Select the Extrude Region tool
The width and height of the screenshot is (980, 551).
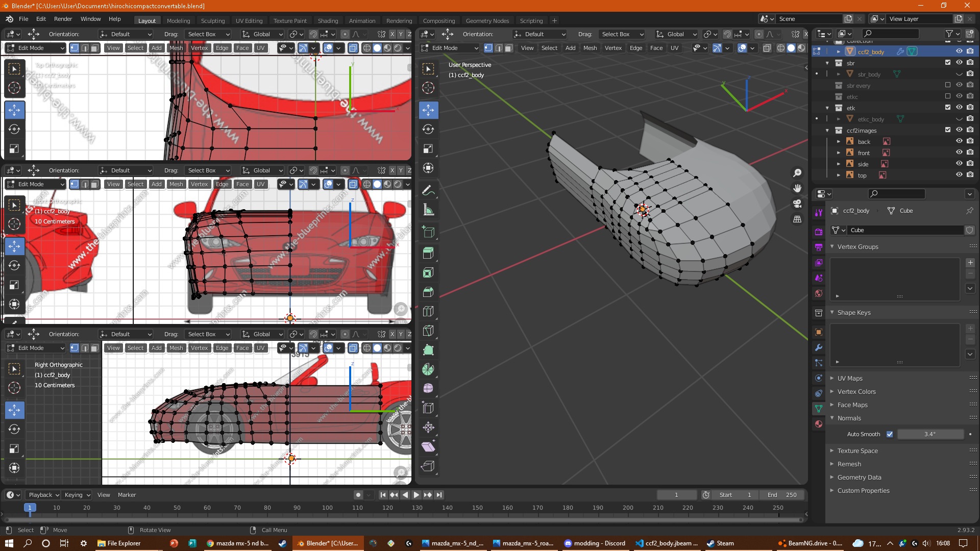pos(429,253)
